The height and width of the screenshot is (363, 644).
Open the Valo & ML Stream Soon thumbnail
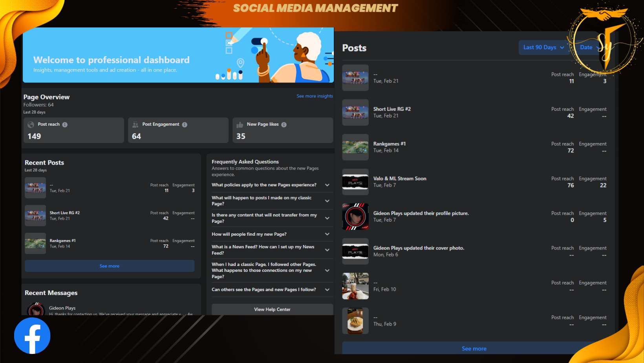point(355,182)
